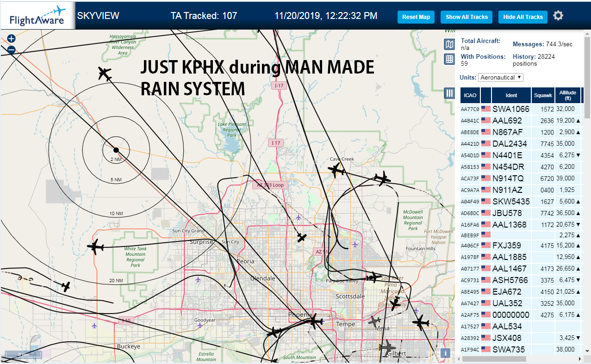
Task: Select the AAL1368 row ident
Action: click(510, 224)
